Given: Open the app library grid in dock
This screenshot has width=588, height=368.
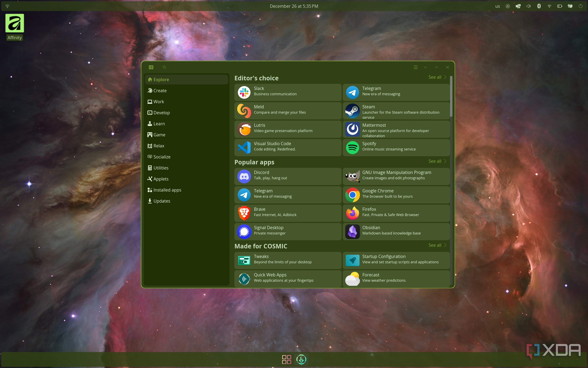Looking at the screenshot, I should click(286, 359).
